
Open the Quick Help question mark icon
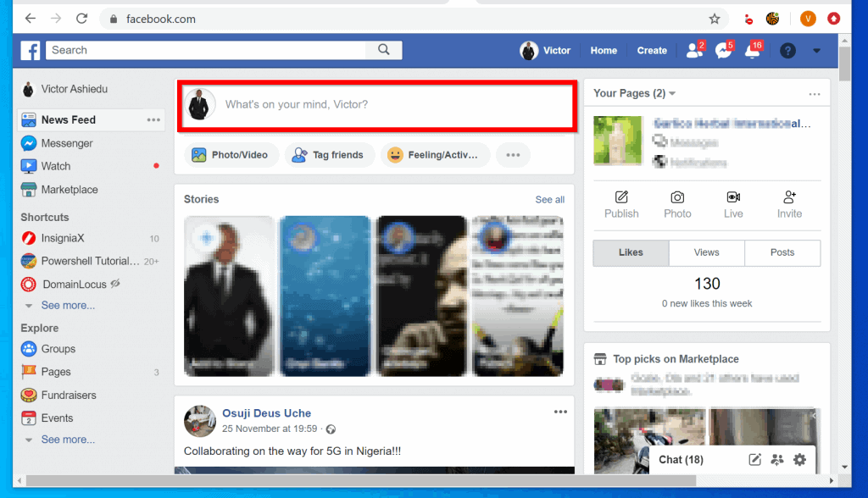[x=787, y=51]
